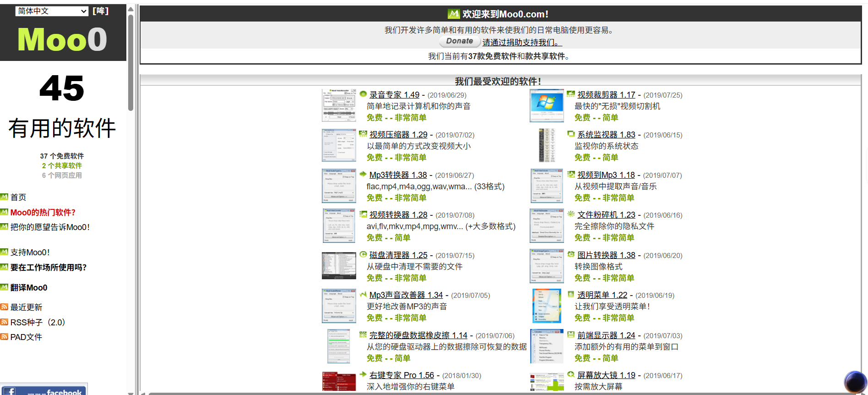The width and height of the screenshot is (868, 395).
Task: Open Mp3转换器 1.38 page
Action: tap(398, 175)
